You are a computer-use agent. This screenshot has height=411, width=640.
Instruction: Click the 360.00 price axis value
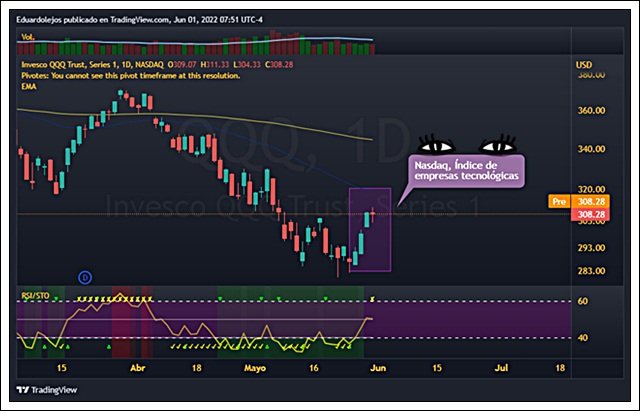coord(591,110)
